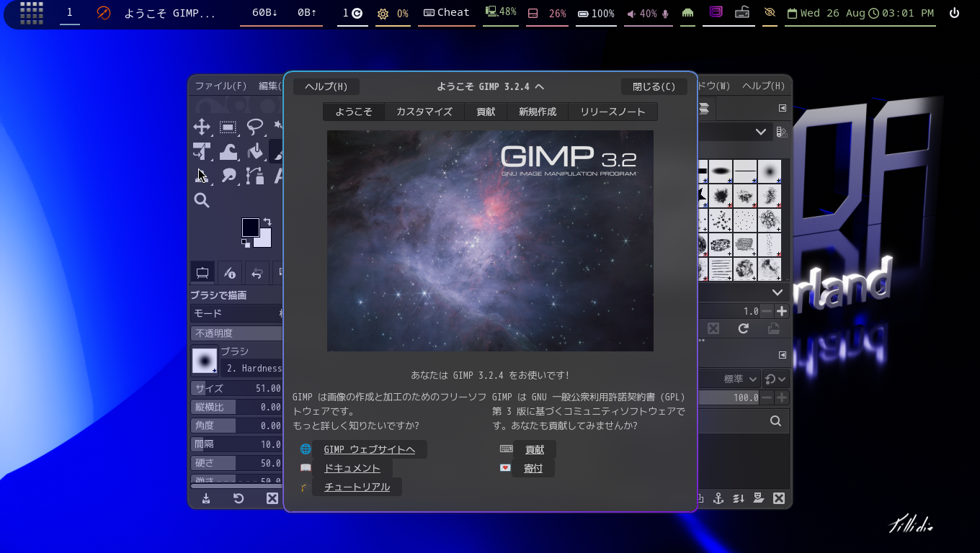This screenshot has height=553, width=980.
Task: Open the GIMP ウェブサイトへ link
Action: (x=370, y=449)
